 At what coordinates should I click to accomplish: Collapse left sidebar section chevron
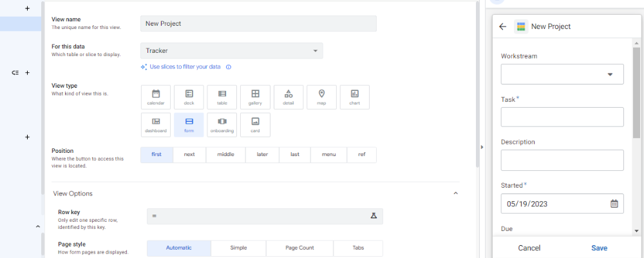click(37, 226)
